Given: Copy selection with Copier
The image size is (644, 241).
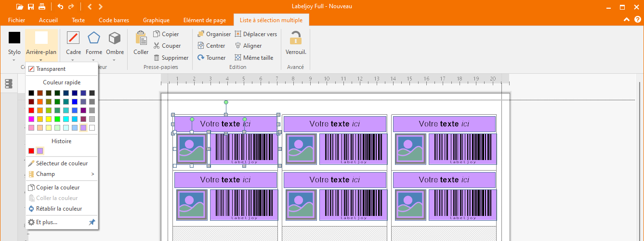Looking at the screenshot, I should pos(166,34).
